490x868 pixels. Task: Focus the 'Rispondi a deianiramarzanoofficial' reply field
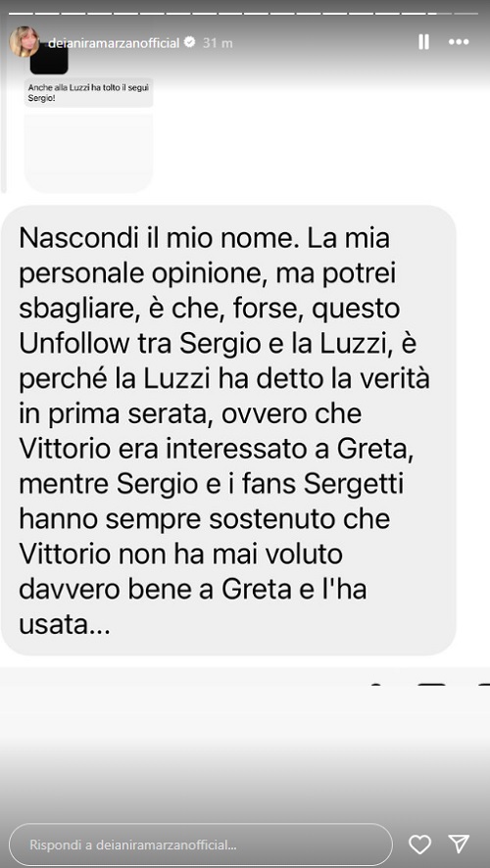coord(201,844)
